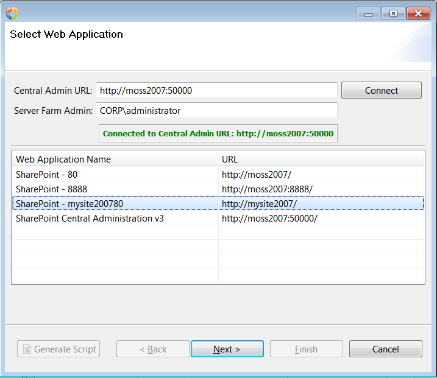Click the disabled < Back button
Viewport: 437px width, 378px height.
pos(153,349)
